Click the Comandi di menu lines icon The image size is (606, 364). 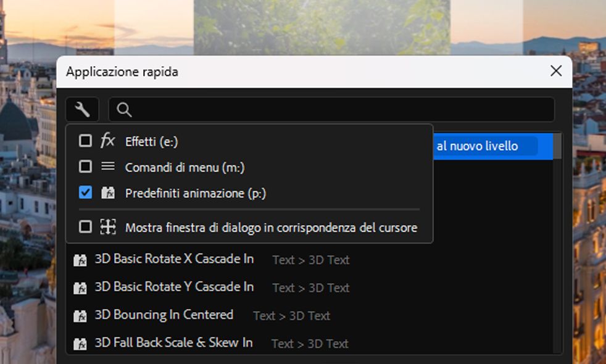click(x=107, y=167)
